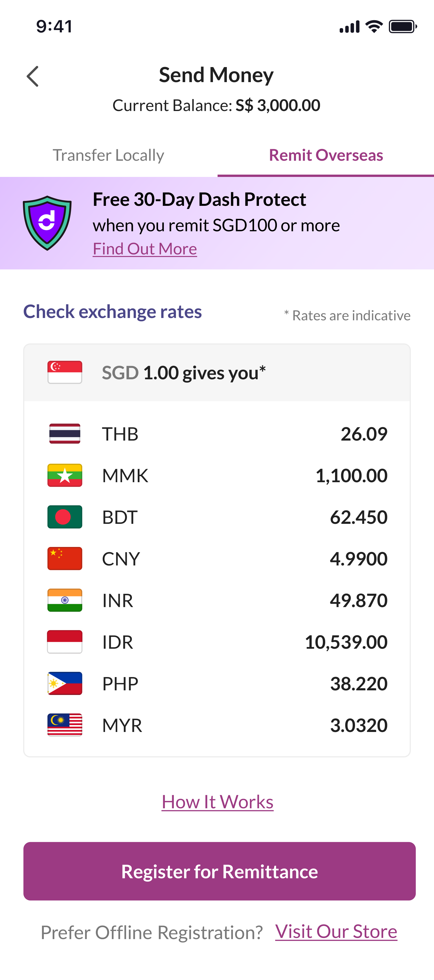Select the Thailand flag icon
This screenshot has width=434, height=980.
point(65,434)
